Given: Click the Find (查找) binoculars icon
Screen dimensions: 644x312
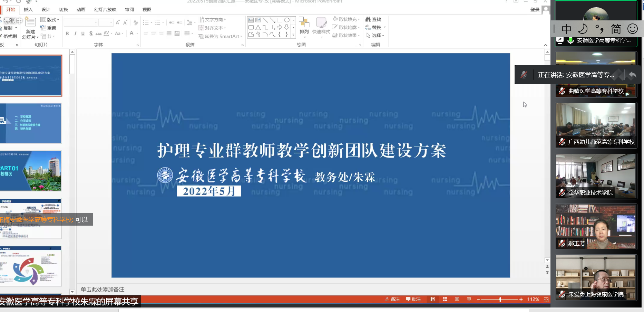Looking at the screenshot, I should (x=368, y=19).
